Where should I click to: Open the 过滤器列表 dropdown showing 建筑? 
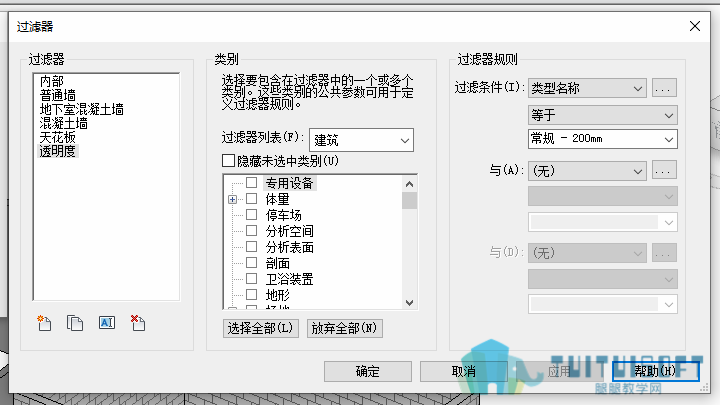[x=361, y=140]
